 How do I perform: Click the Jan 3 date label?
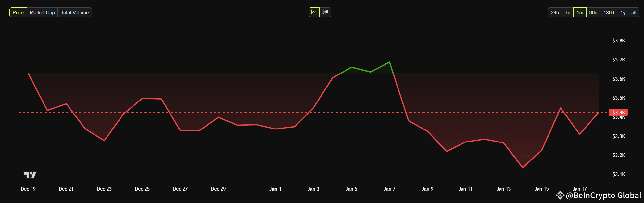313,189
